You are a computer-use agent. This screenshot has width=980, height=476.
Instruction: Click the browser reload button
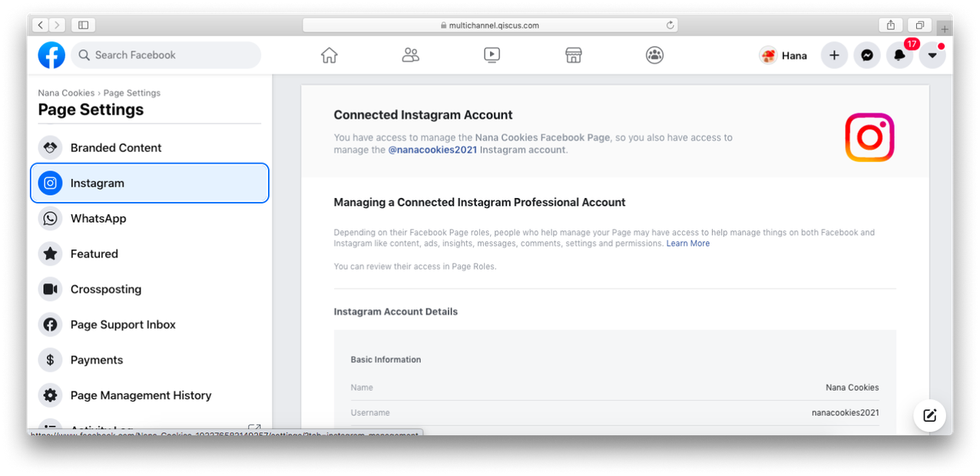point(670,25)
